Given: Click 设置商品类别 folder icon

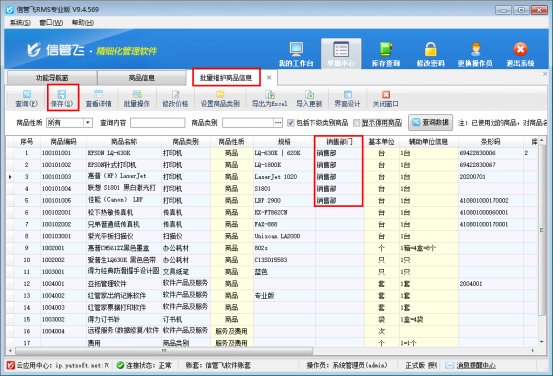Looking at the screenshot, I should (220, 94).
